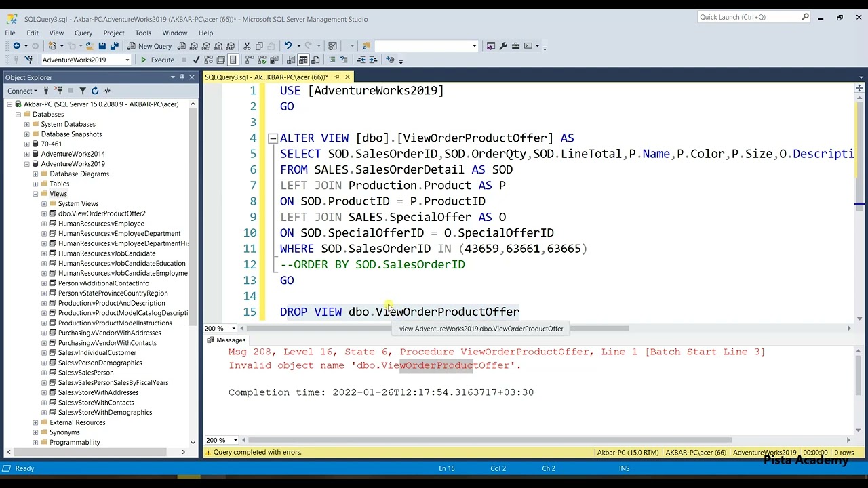
Task: Select HumanResources.vEmployee view in tree
Action: tap(101, 224)
